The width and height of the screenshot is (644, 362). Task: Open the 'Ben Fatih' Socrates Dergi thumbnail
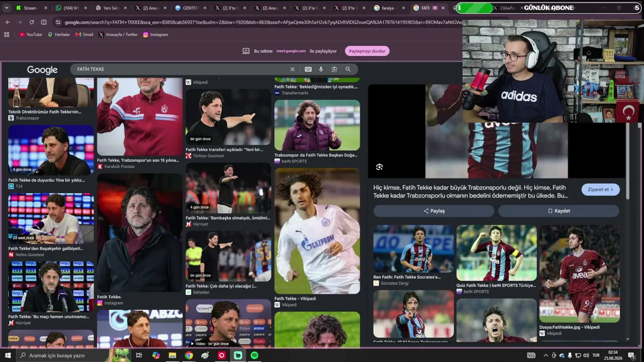(x=414, y=249)
